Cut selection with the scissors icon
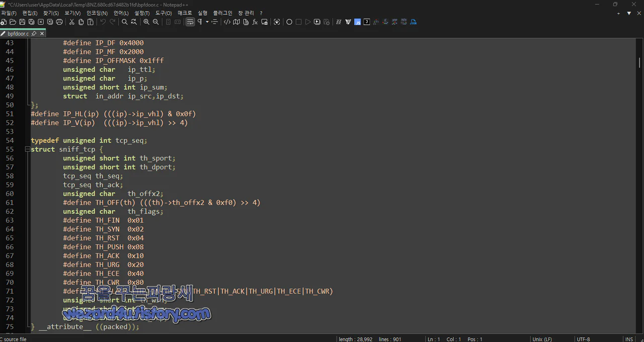The height and width of the screenshot is (342, 644). [x=71, y=22]
